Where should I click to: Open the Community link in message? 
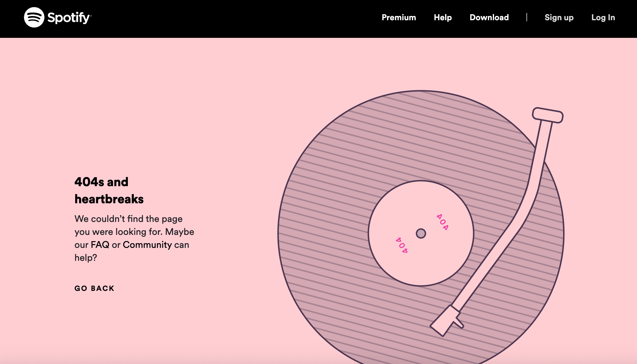pos(147,245)
